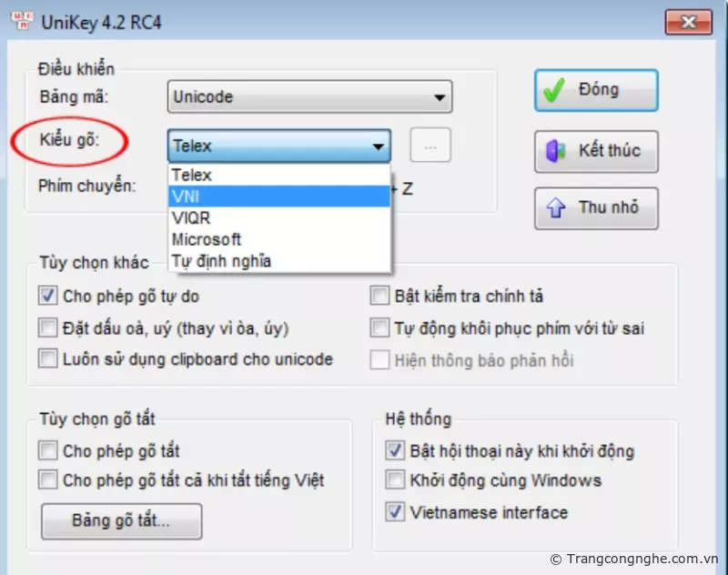This screenshot has height=575, width=728.
Task: Open the Bảng gõ tắt... table
Action: click(122, 520)
